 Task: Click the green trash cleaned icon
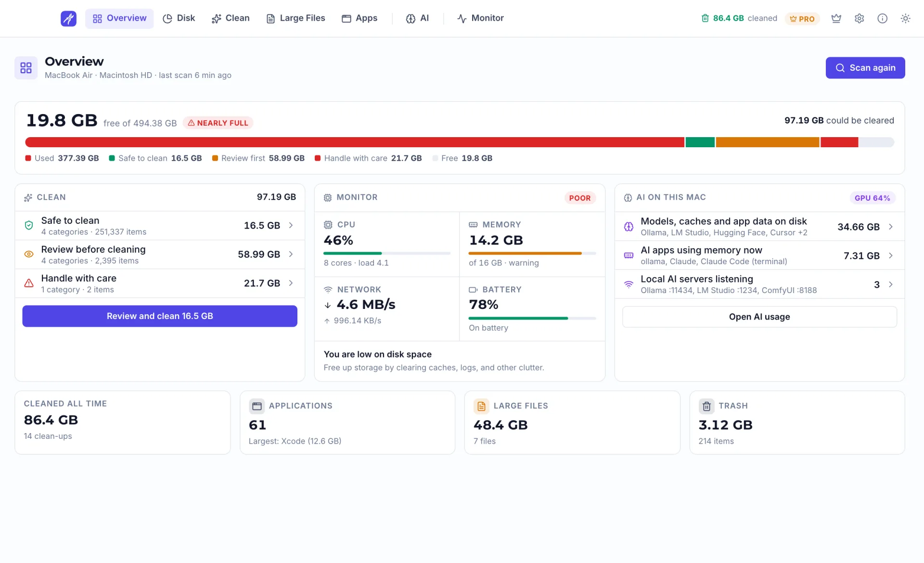[705, 18]
